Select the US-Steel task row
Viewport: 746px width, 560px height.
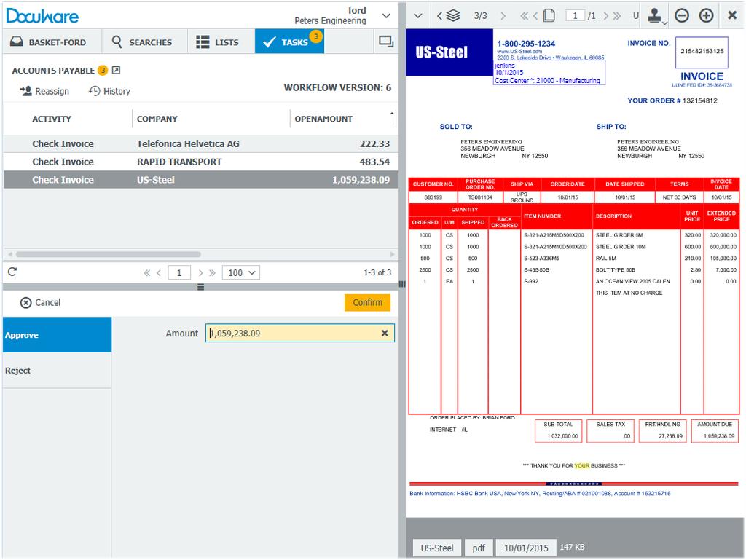click(201, 180)
